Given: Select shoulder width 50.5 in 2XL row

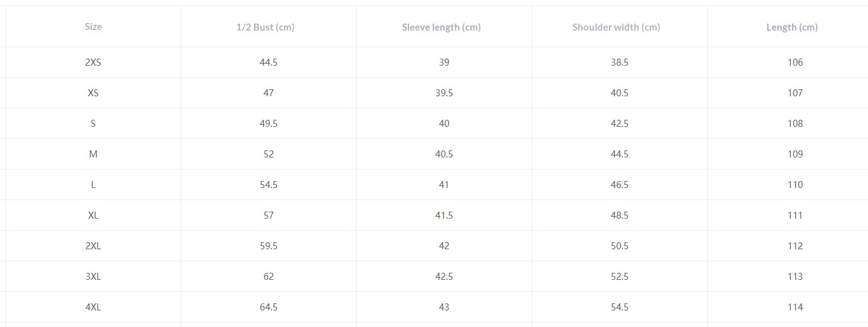Looking at the screenshot, I should coord(620,246).
